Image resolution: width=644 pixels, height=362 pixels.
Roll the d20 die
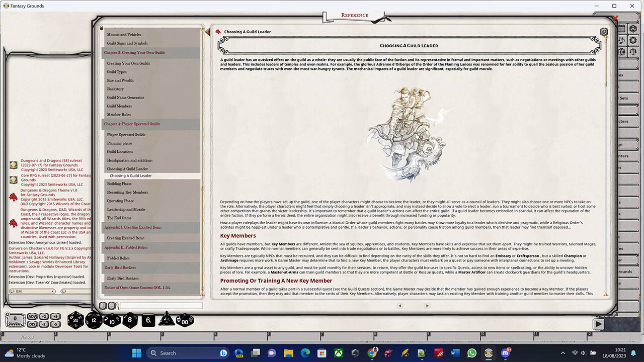76,320
